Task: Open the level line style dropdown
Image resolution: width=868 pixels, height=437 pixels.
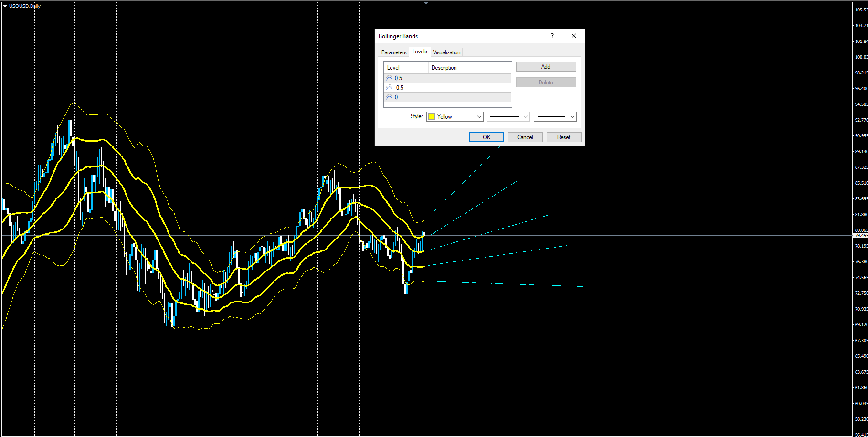Action: pyautogui.click(x=508, y=117)
